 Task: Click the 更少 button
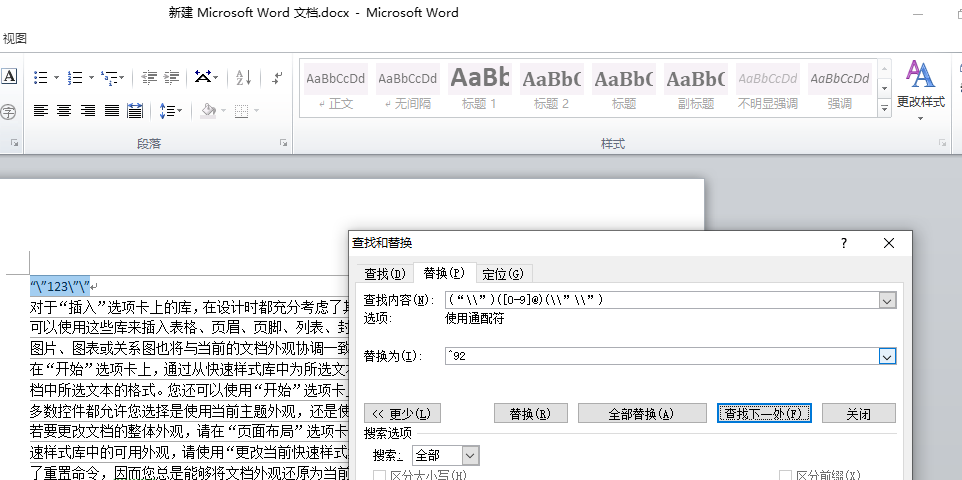(402, 413)
